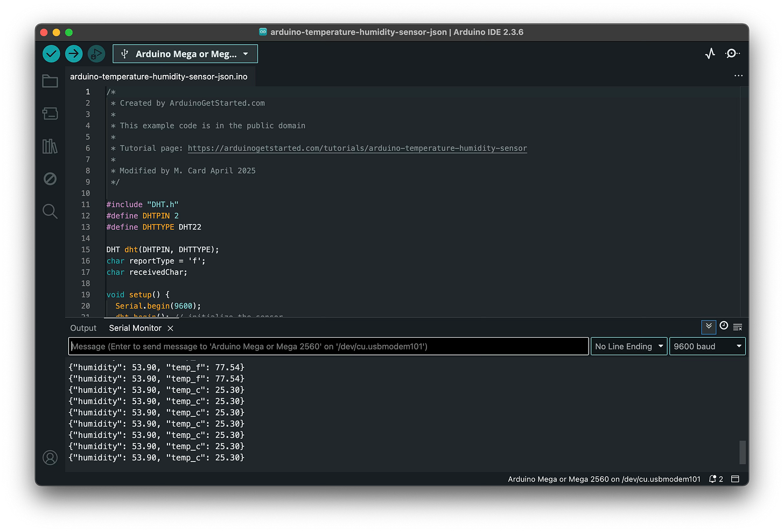The image size is (784, 532).
Task: Open the Sketchbook folder panel
Action: (x=50, y=81)
